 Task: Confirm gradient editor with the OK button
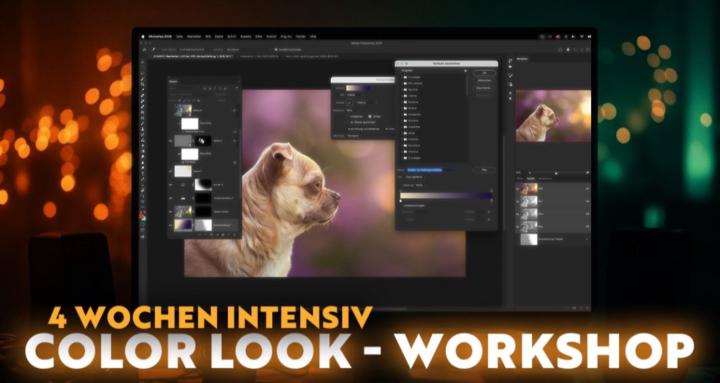click(484, 73)
